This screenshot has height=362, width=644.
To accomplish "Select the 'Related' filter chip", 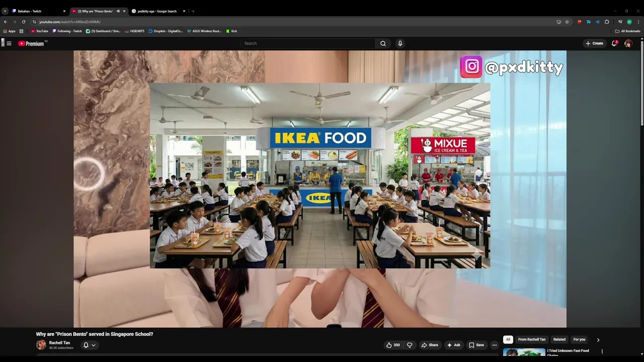I will 559,339.
